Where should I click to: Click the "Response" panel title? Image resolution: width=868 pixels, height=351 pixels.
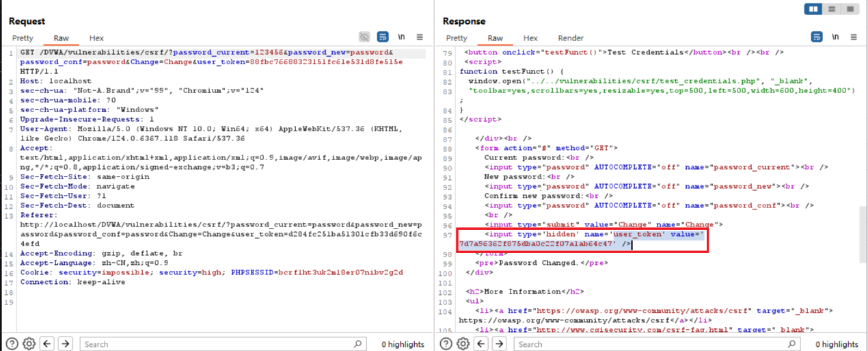pyautogui.click(x=463, y=21)
